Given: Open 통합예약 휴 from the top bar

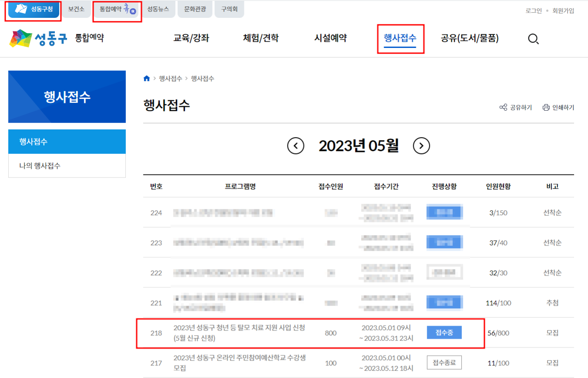Looking at the screenshot, I should click(x=117, y=9).
